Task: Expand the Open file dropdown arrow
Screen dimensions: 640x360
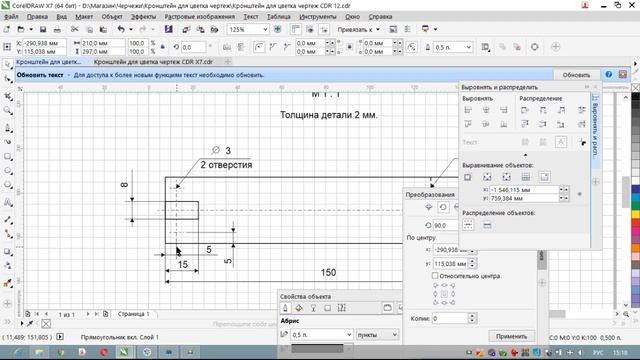Action: 31,29
